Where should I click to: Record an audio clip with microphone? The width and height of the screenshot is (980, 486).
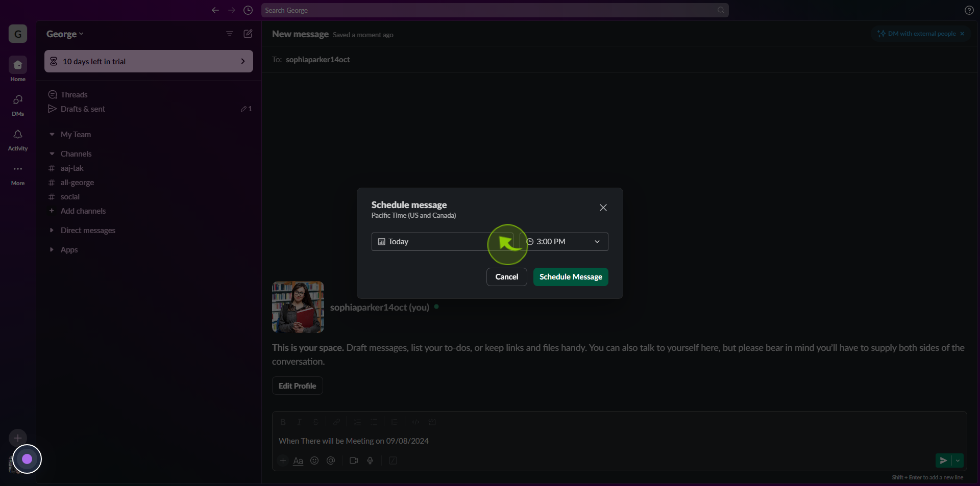(370, 461)
